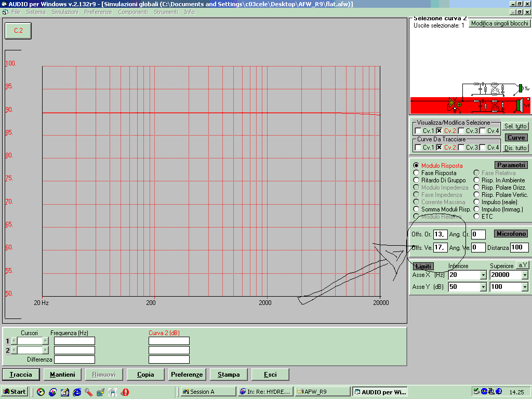Open the Start menu
Image resolution: width=532 pixels, height=399 pixels.
pyautogui.click(x=14, y=392)
